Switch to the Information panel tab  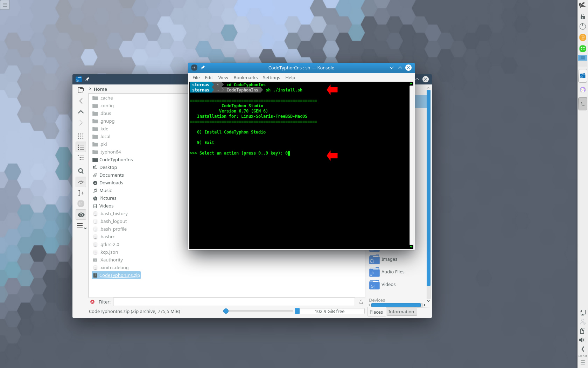[401, 312]
